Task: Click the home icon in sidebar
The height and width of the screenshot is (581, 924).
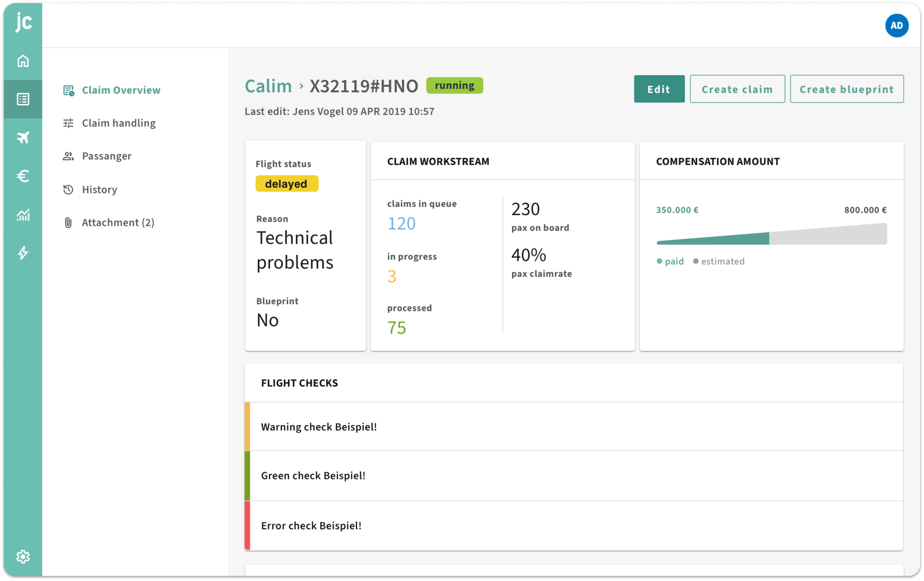Action: [x=23, y=61]
